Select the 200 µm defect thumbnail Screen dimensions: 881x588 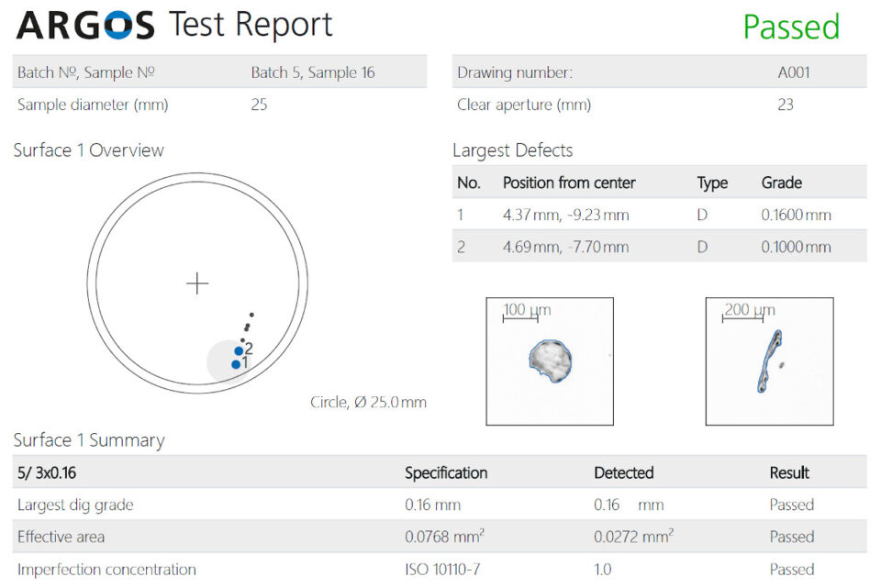(x=769, y=361)
